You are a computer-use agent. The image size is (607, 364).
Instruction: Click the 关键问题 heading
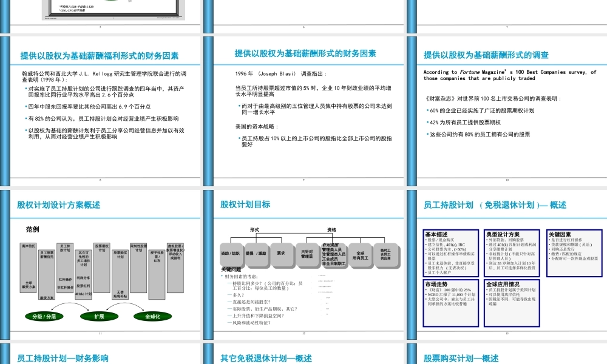231,269
